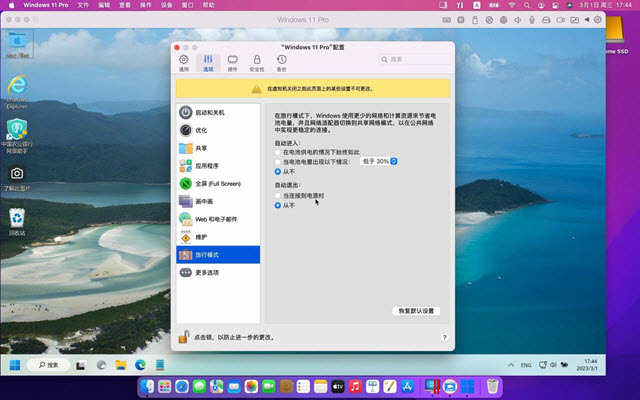
Task: Switch to the 备份 tab
Action: [282, 63]
